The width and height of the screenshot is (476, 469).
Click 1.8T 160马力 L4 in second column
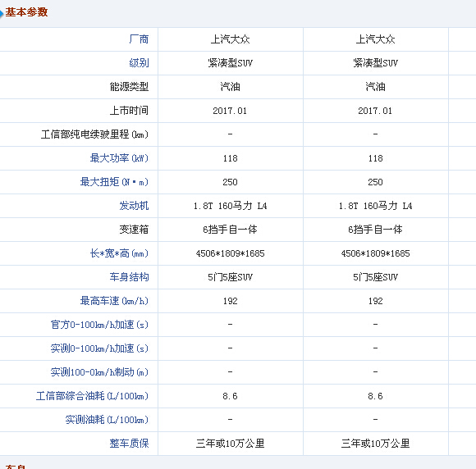pos(375,206)
